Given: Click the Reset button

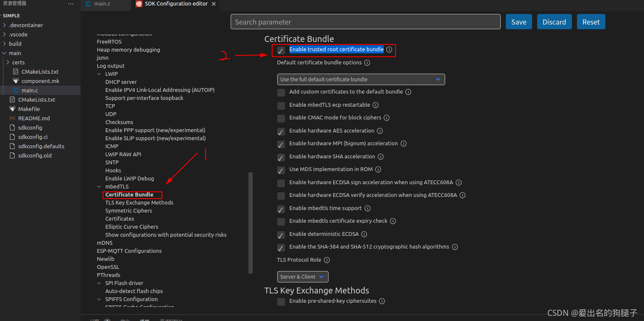Looking at the screenshot, I should pos(591,22).
